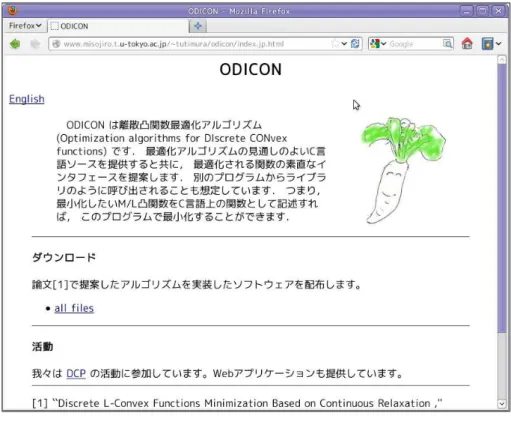Open the bookmarks menu button
Image resolution: width=511 pixels, height=422 pixels.
[x=487, y=44]
